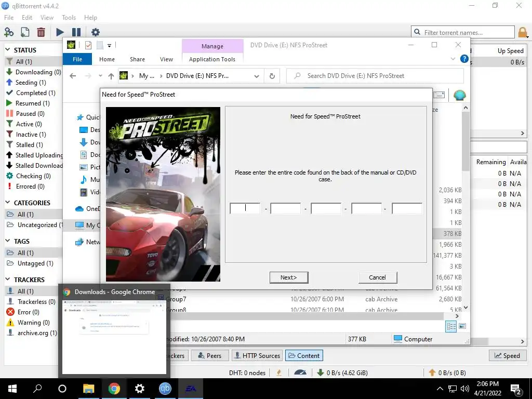Select the Resumed (1) status filter
The width and height of the screenshot is (532, 399).
28,103
